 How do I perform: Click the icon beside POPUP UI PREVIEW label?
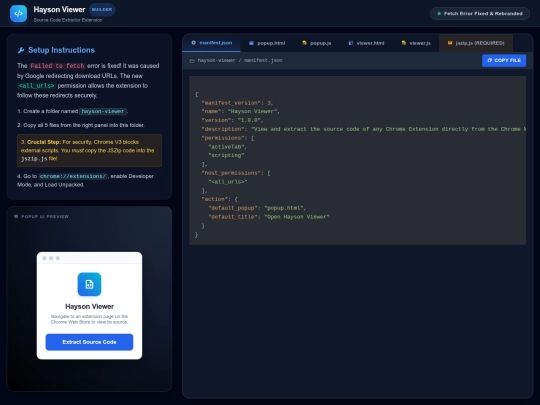tap(16, 216)
